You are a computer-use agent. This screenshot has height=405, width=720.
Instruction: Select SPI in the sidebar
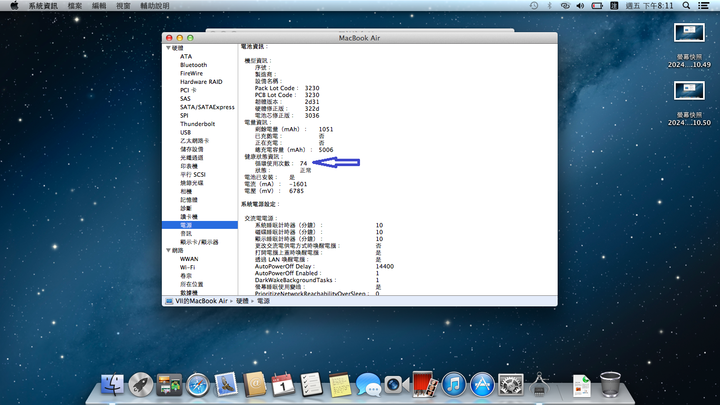(184, 115)
